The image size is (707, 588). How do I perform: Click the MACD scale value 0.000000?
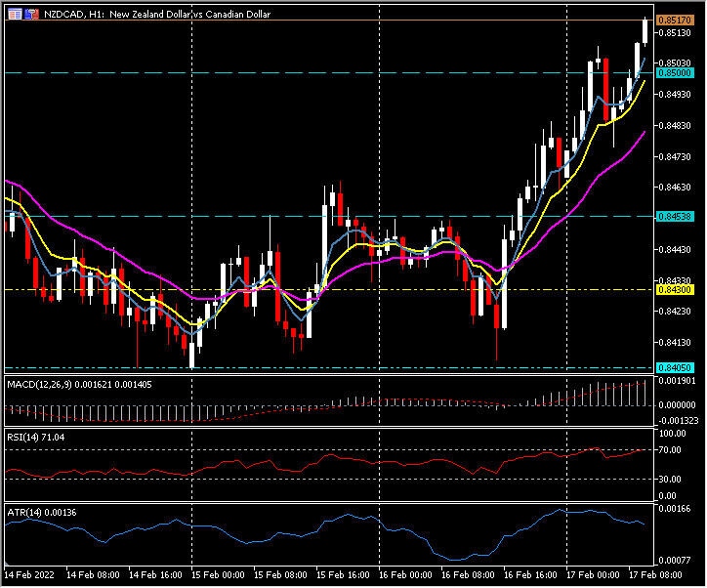pyautogui.click(x=678, y=405)
